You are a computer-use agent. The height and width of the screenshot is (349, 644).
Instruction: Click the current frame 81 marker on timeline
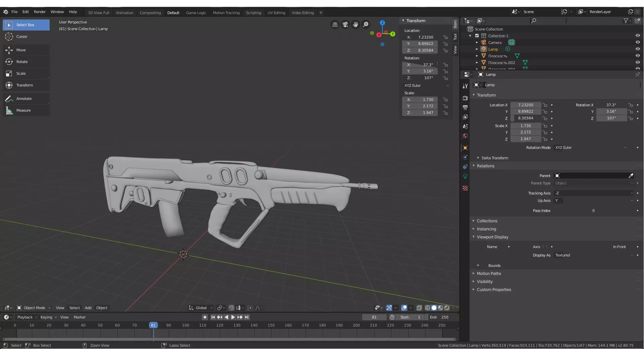(153, 325)
